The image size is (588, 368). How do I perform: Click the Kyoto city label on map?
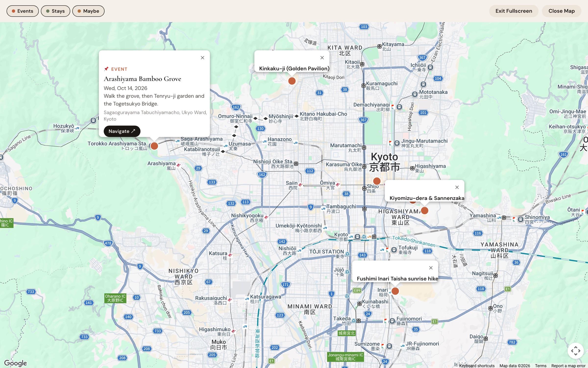[384, 162]
